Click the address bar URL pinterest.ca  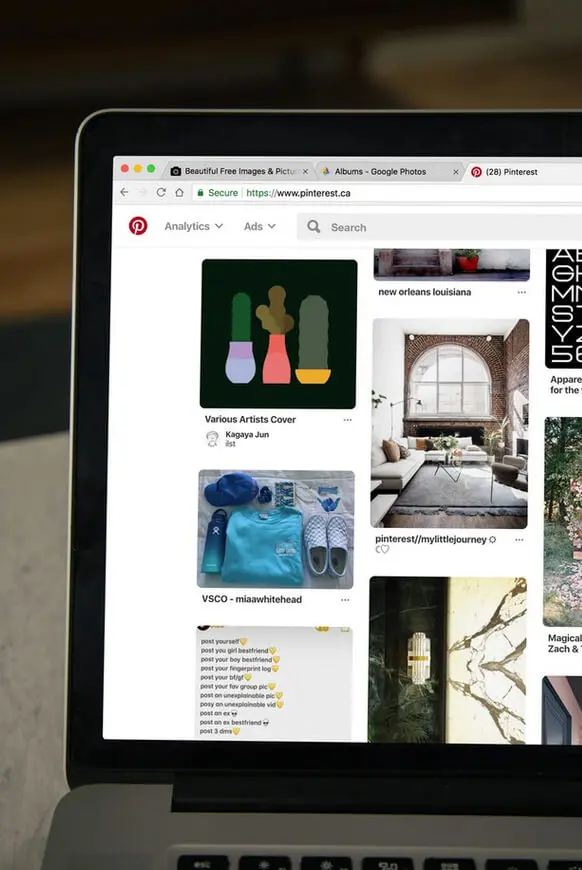pyautogui.click(x=298, y=193)
